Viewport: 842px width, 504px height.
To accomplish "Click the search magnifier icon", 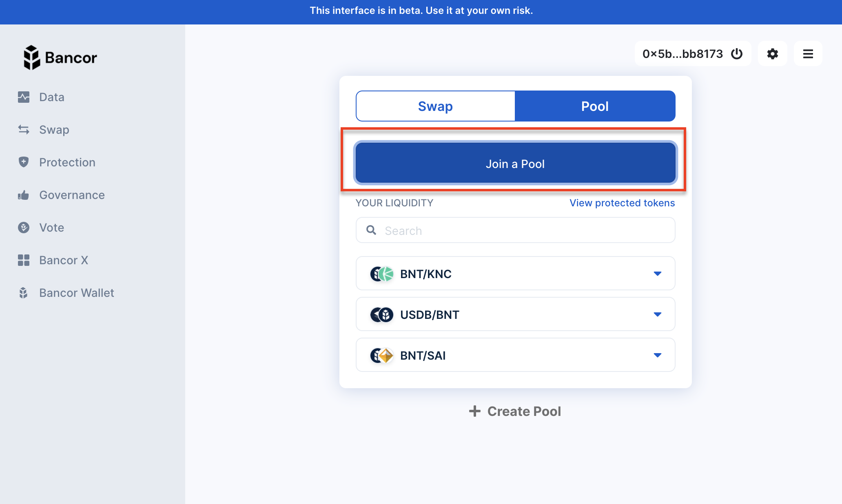I will pos(371,230).
